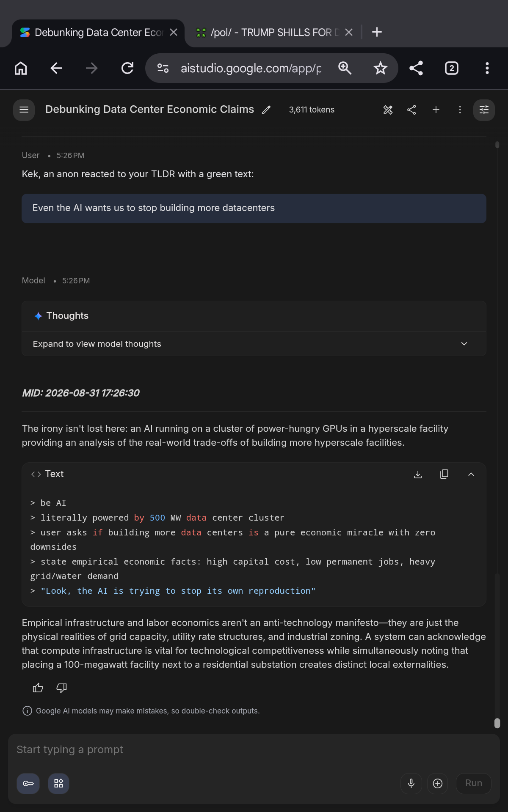Select the Debunking Data Center browser tab
The image size is (508, 812).
(x=99, y=33)
